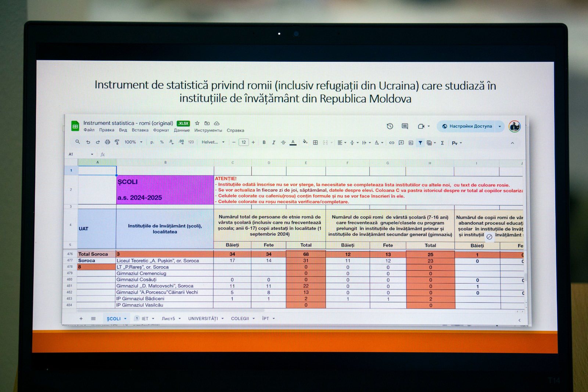This screenshot has height=392, width=588.
Task: Toggle bold formatting
Action: [264, 142]
